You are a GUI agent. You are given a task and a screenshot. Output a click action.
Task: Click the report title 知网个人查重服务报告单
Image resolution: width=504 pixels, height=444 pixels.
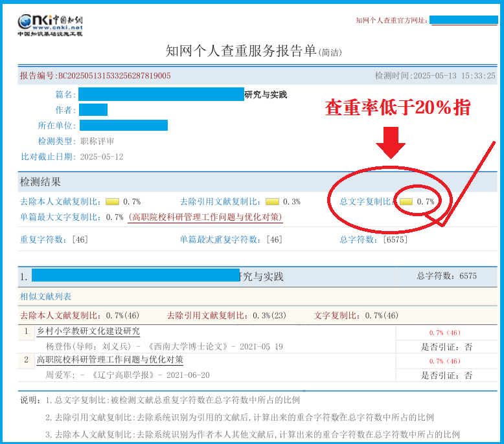(241, 51)
